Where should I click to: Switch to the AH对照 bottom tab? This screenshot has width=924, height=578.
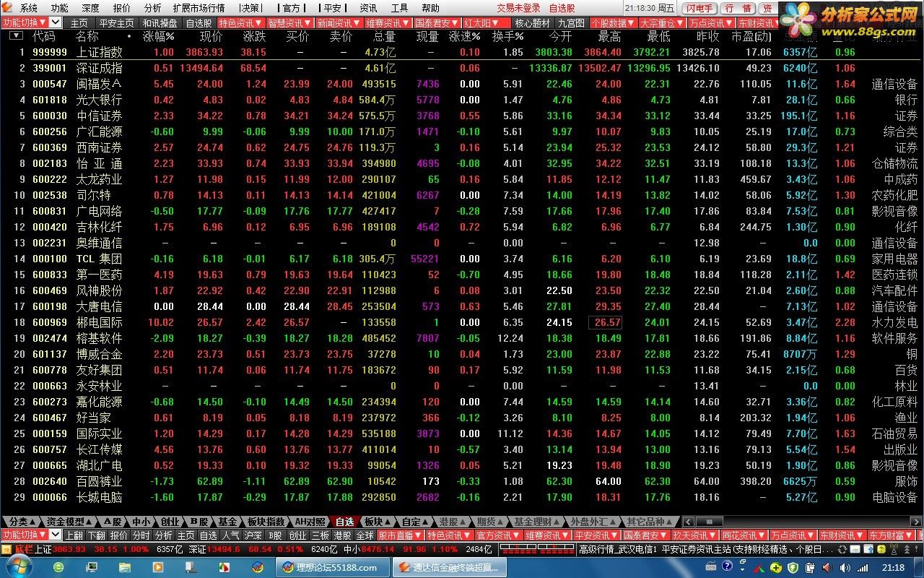[310, 521]
